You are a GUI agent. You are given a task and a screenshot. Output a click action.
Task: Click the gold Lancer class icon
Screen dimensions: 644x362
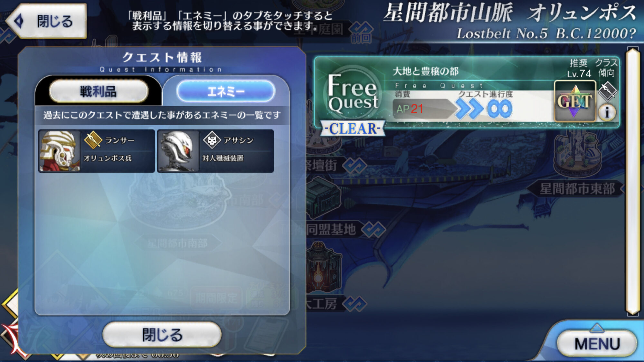[93, 140]
